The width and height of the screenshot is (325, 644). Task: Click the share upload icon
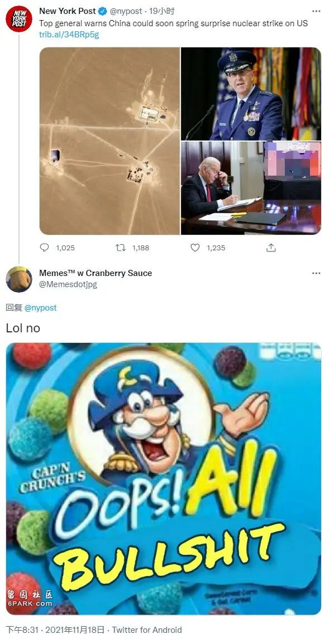[271, 248]
